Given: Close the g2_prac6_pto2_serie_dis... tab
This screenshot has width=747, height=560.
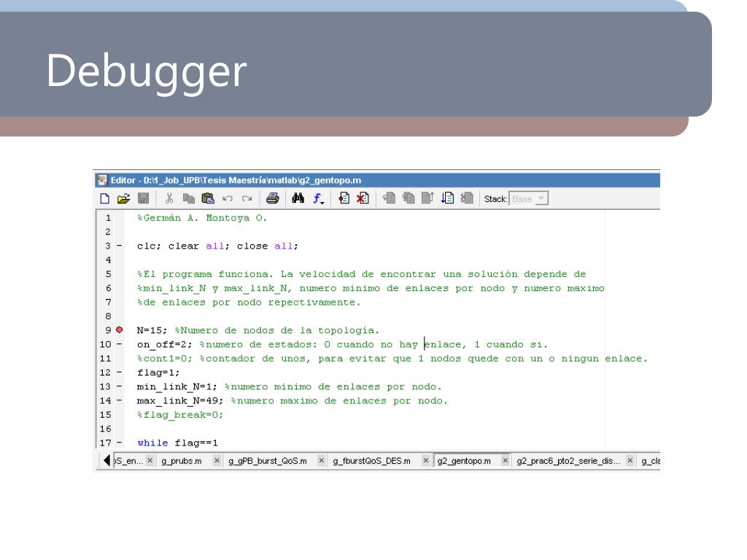Looking at the screenshot, I should click(x=630, y=461).
